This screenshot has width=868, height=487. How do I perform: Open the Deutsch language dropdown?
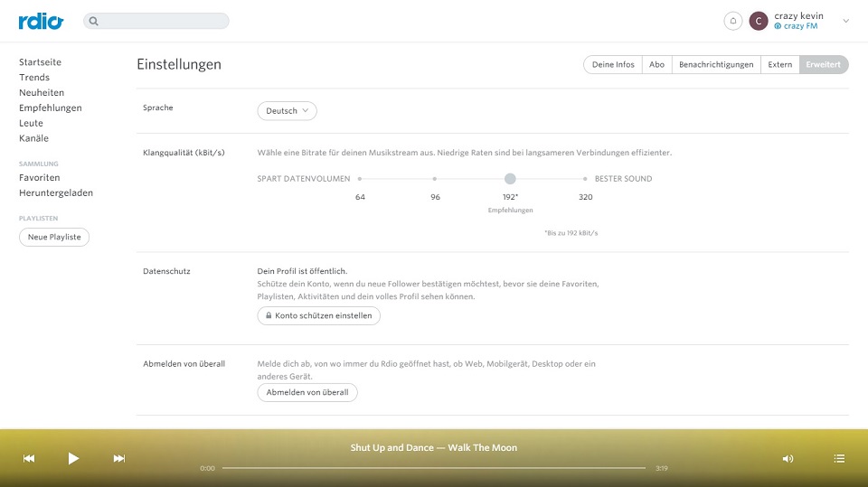pyautogui.click(x=287, y=111)
